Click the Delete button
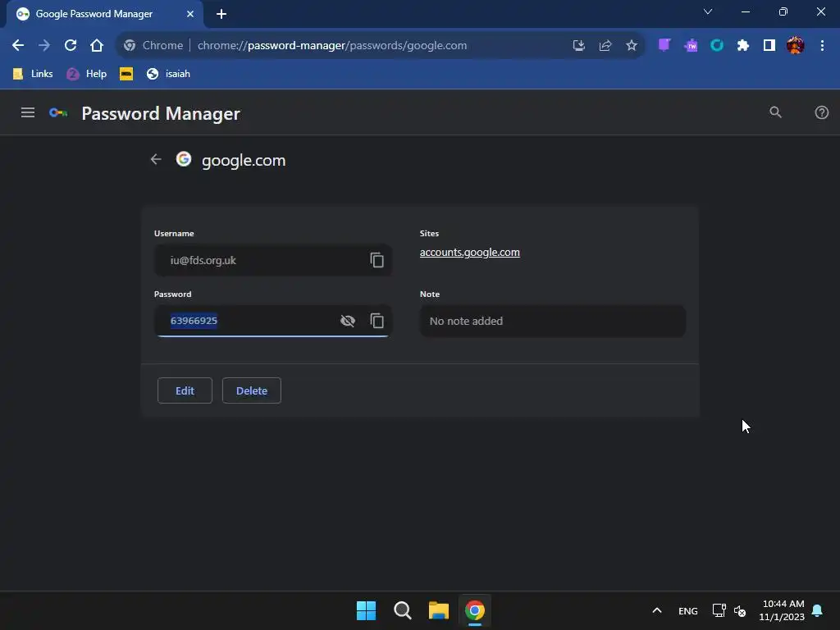Viewport: 840px width, 630px height. click(252, 390)
